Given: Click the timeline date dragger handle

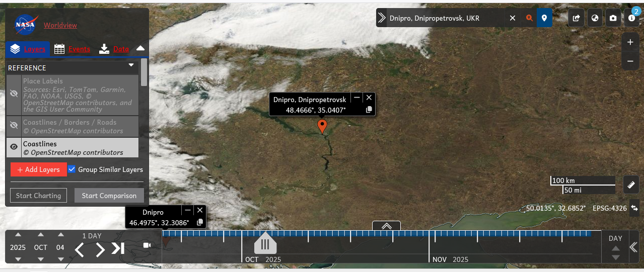Looking at the screenshot, I should 265,244.
